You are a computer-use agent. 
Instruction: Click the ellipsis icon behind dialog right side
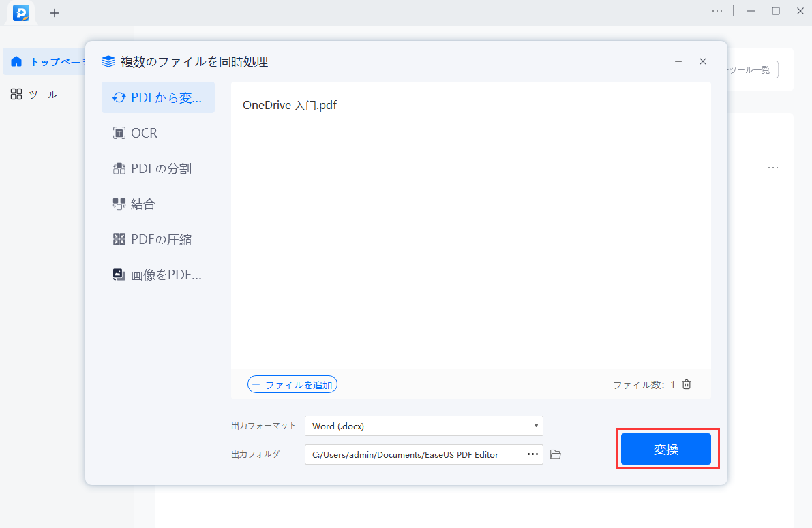pyautogui.click(x=772, y=168)
